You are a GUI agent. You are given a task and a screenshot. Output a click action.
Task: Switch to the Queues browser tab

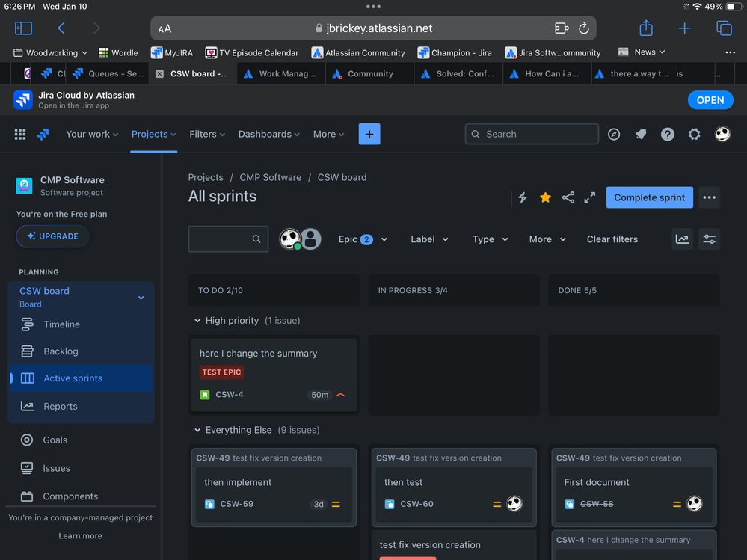[x=108, y=74]
